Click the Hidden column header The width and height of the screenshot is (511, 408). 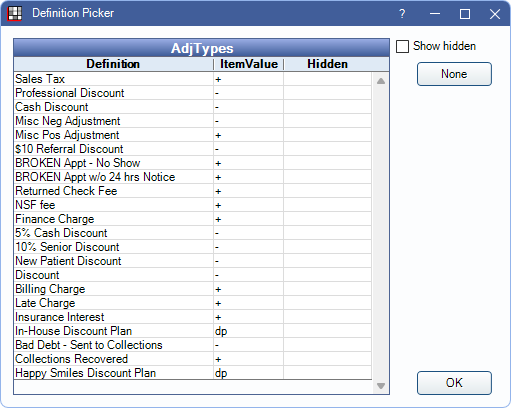pos(327,64)
